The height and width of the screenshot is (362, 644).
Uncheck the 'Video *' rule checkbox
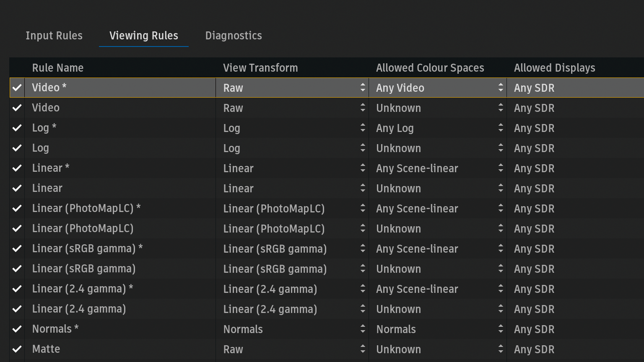point(17,88)
